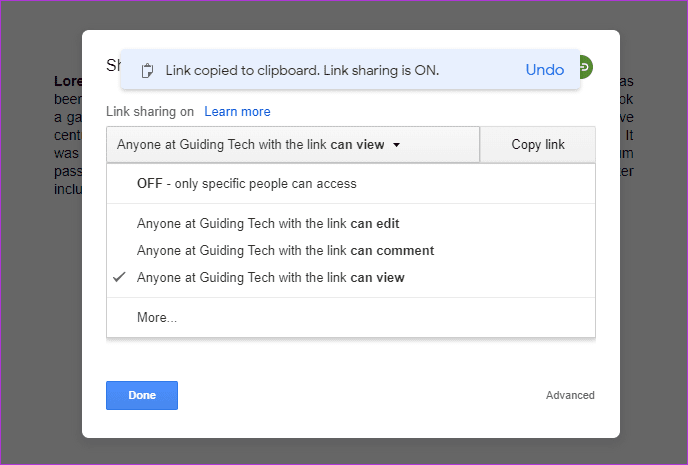This screenshot has width=688, height=465.
Task: Click the Link sharing on label
Action: (150, 111)
